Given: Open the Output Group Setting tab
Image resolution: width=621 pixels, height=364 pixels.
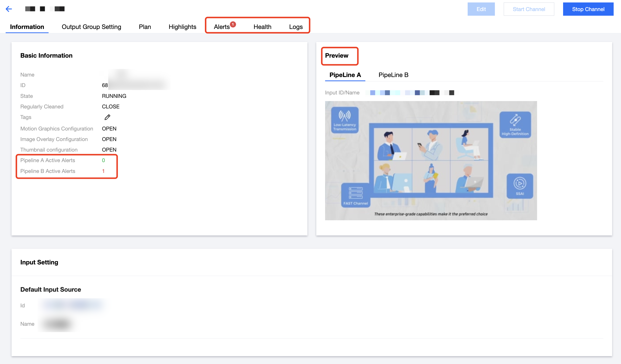Looking at the screenshot, I should pos(91,27).
